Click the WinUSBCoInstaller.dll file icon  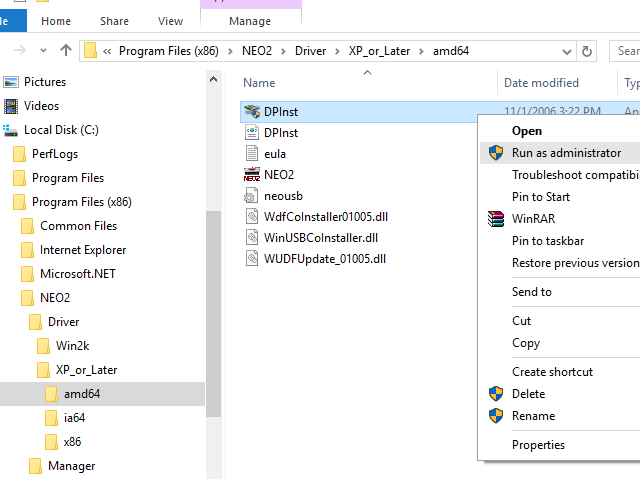[253, 238]
